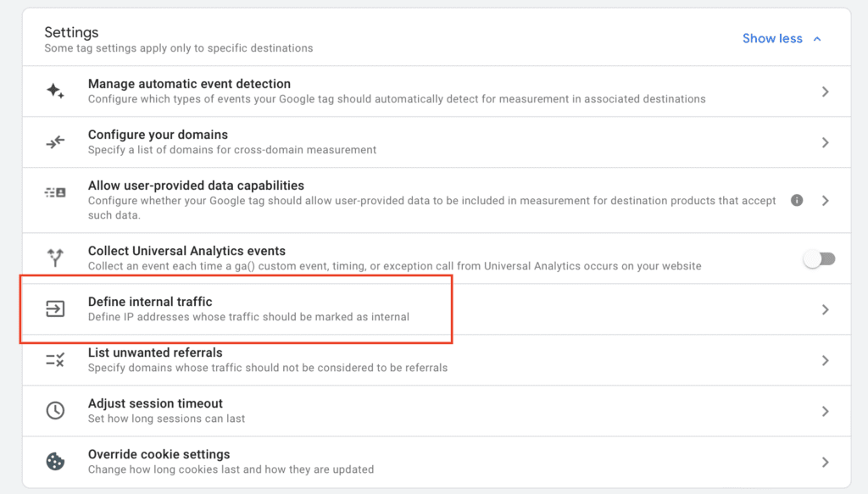This screenshot has width=868, height=494.
Task: Click the clock icon for session timeout
Action: coord(55,411)
